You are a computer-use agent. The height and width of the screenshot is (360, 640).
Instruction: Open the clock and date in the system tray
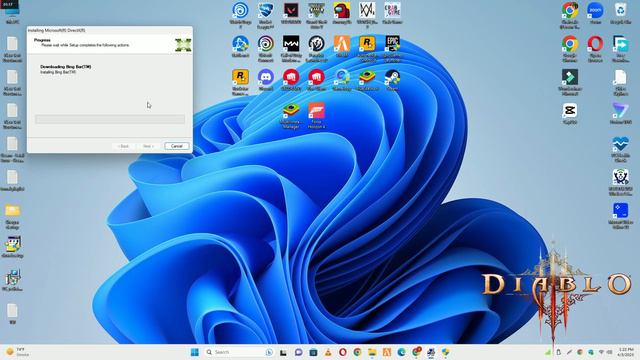[626, 352]
